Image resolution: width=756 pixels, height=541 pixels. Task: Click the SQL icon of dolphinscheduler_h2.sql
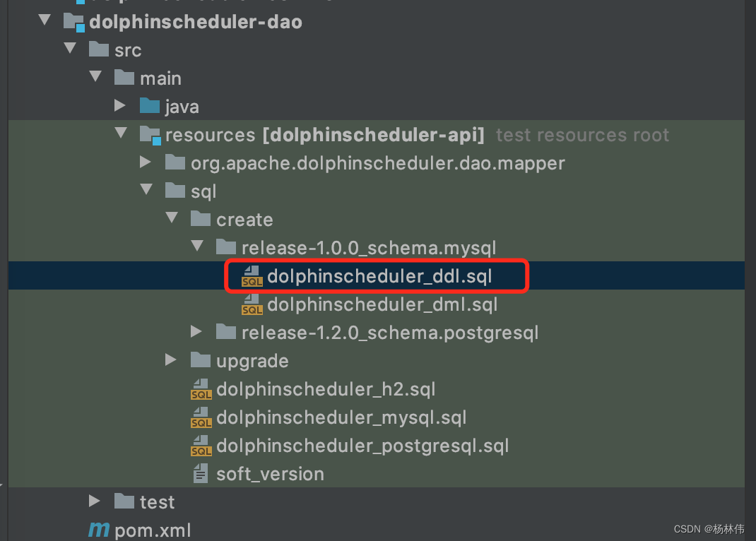(x=201, y=389)
